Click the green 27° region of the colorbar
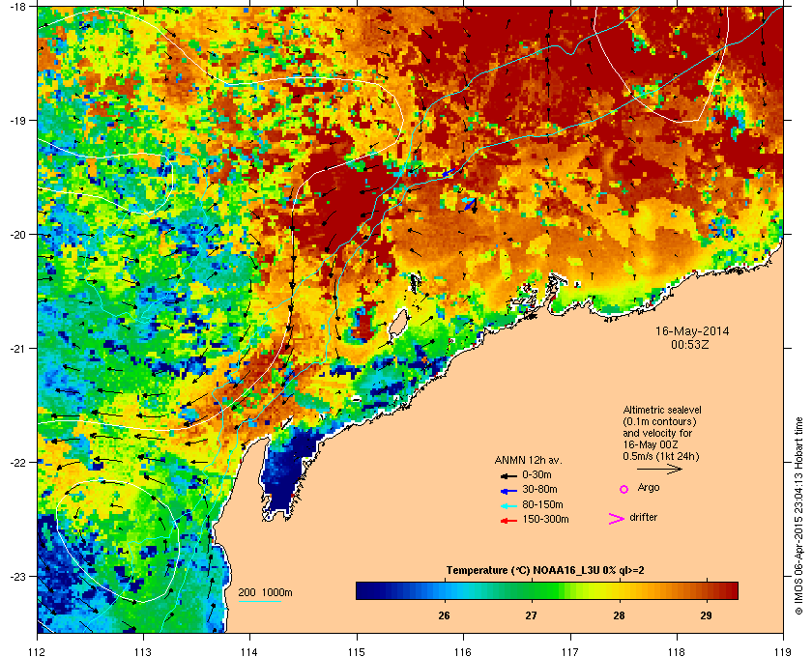812x657 pixels. click(532, 590)
